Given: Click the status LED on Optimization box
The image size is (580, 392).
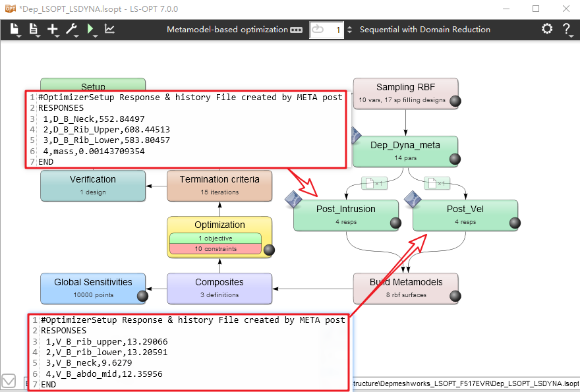Looking at the screenshot, I should (270, 250).
